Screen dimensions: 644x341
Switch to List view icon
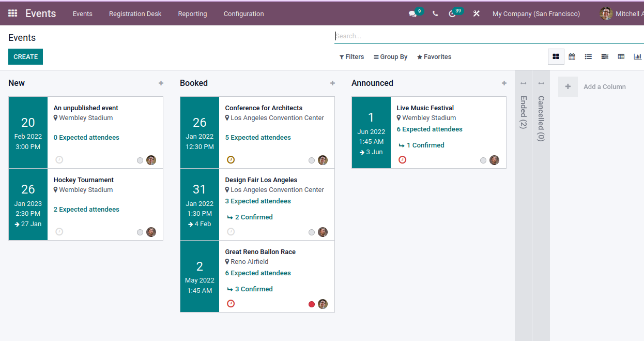tap(588, 57)
